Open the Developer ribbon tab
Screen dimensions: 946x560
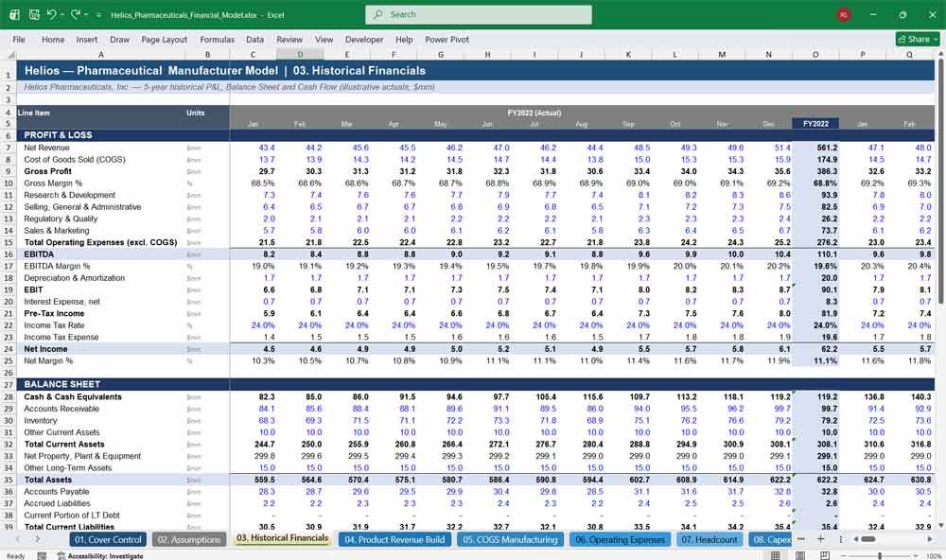(x=364, y=39)
